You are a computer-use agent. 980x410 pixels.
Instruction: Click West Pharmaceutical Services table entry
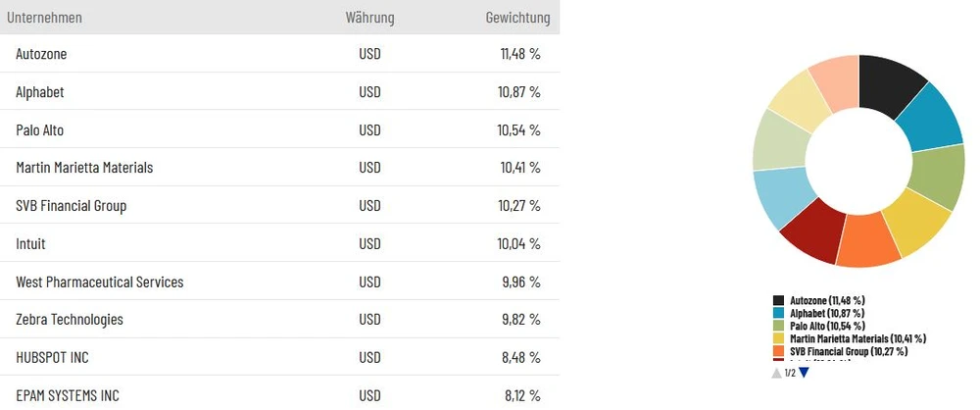click(100, 282)
